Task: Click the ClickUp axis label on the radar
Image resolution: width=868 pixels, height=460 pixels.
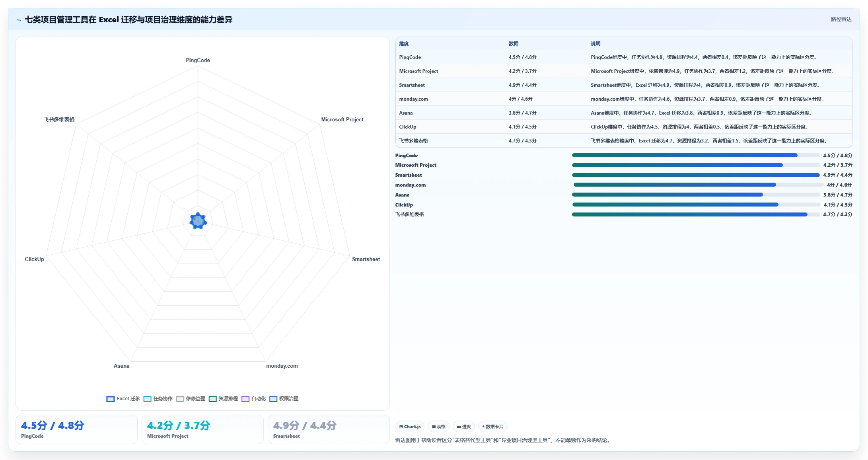Action: pyautogui.click(x=34, y=259)
